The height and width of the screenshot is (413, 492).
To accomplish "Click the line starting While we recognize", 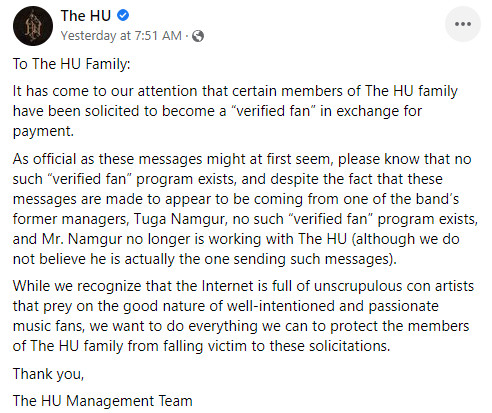I will [x=243, y=286].
